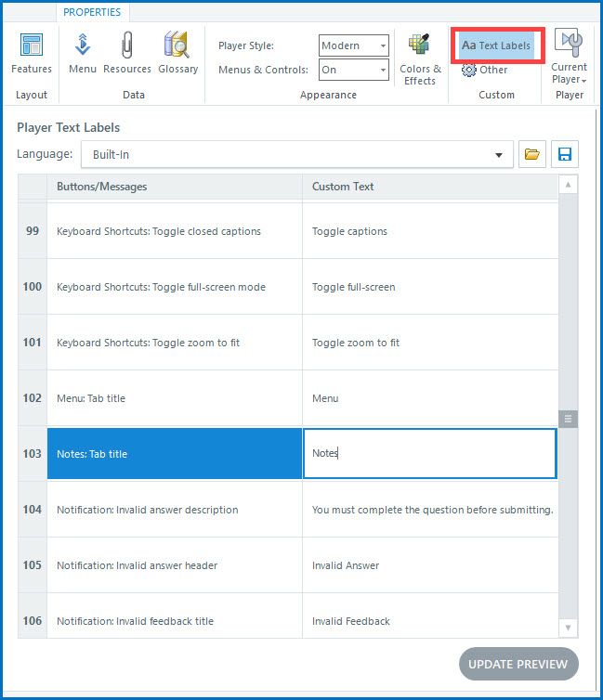Select row 'Menu: Tab title'
The image size is (603, 700).
(x=175, y=398)
